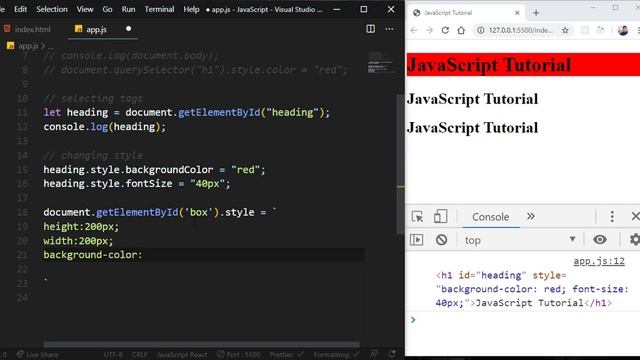Click the code minimap preview
This screenshot has width=640, height=360.
pos(380,62)
